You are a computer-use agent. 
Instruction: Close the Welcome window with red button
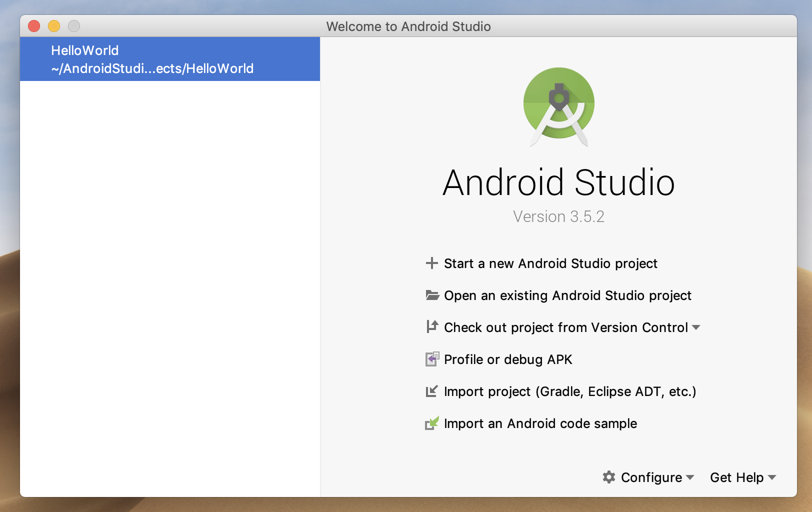34,26
